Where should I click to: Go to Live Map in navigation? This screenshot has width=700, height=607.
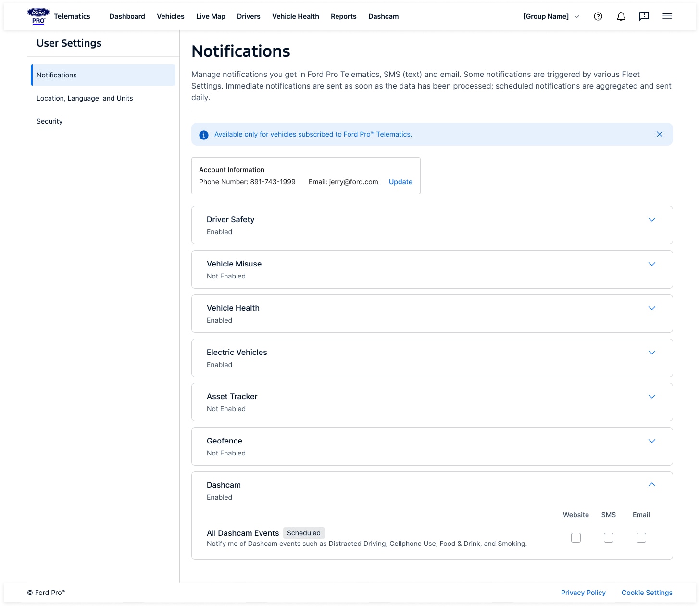tap(211, 16)
